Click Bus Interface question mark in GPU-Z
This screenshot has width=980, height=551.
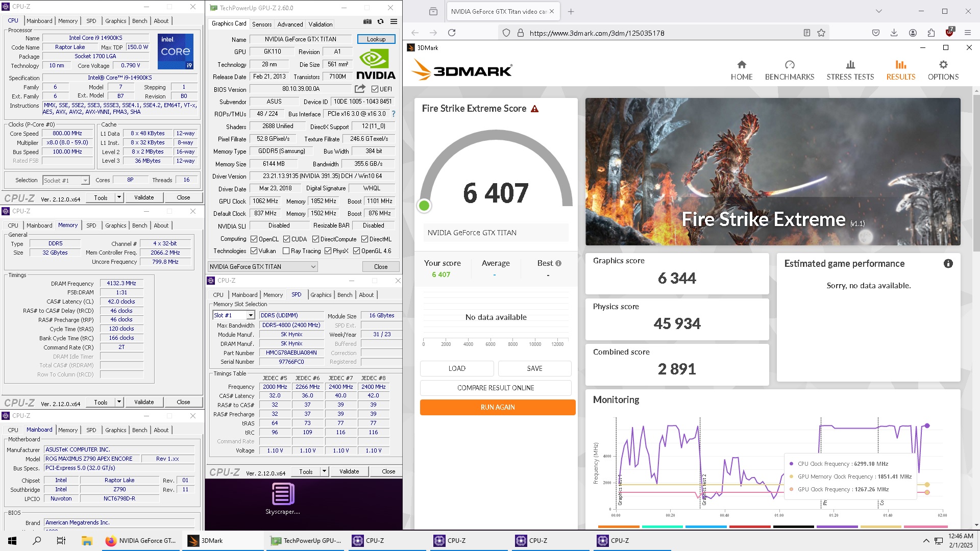(x=394, y=114)
